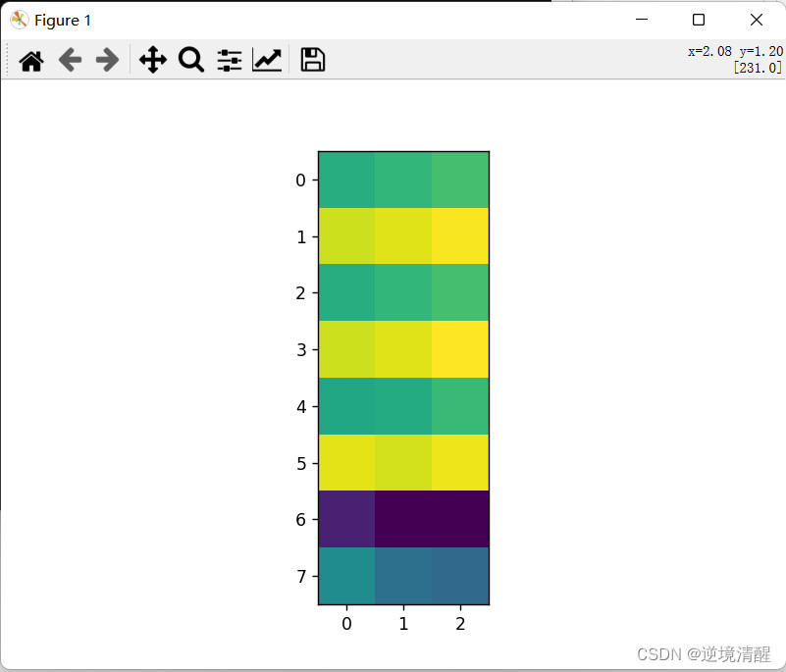This screenshot has width=786, height=672.
Task: Open the Edit axis parameters chart icon
Action: coord(267,60)
